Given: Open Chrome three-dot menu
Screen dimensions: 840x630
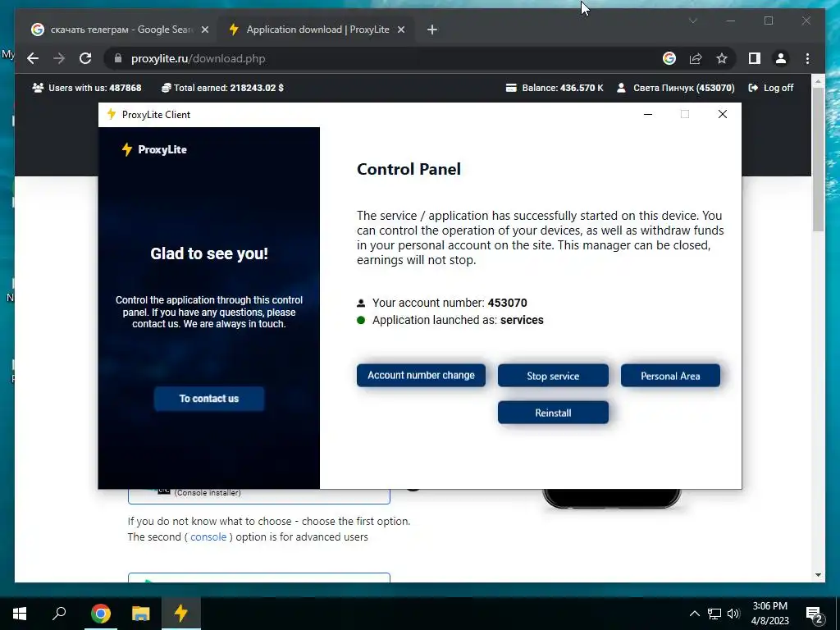Looking at the screenshot, I should (x=807, y=58).
